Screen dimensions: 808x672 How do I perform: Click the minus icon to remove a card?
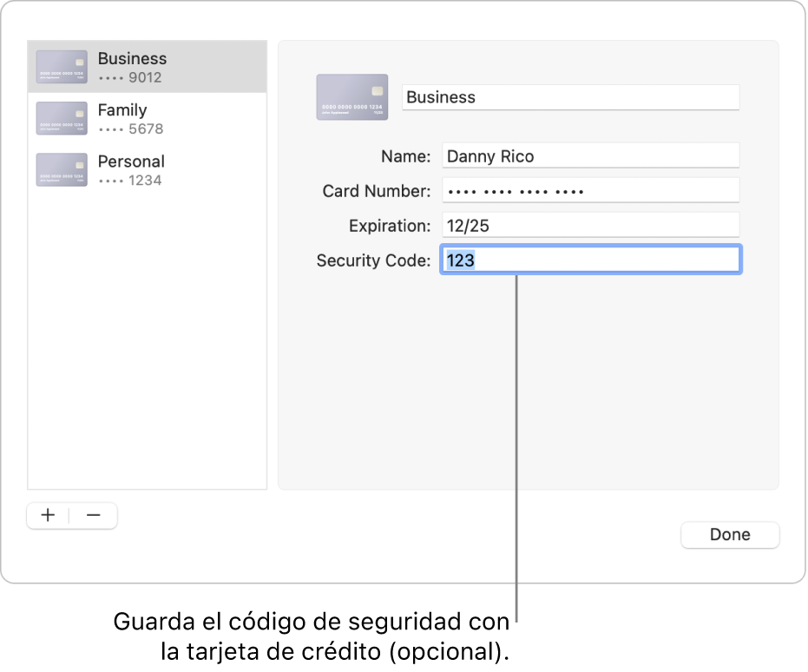click(94, 515)
